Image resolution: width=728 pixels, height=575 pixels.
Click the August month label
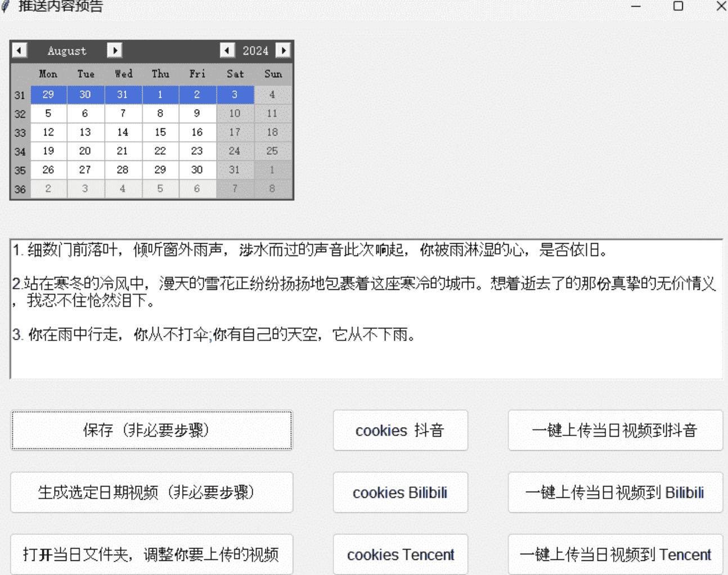67,51
